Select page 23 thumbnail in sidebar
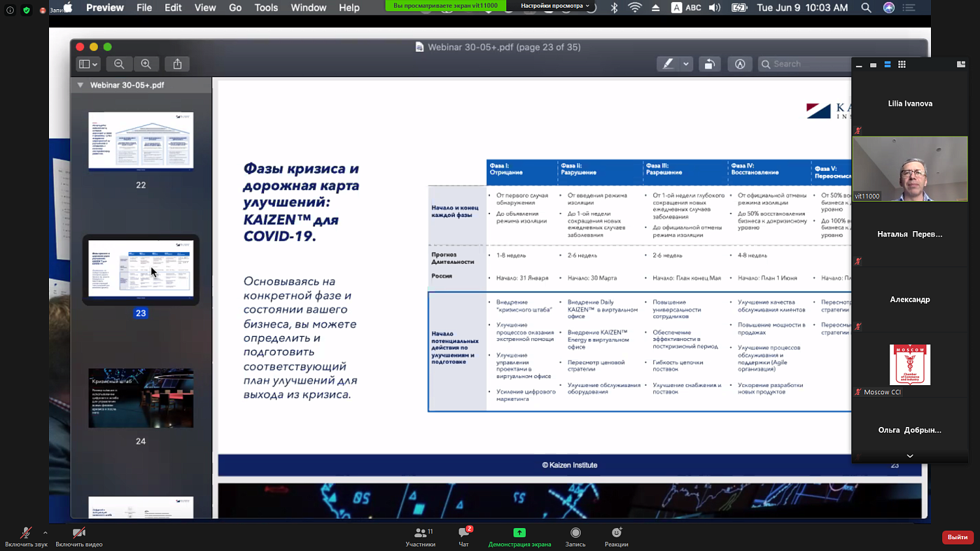This screenshot has width=980, height=551. coord(141,269)
